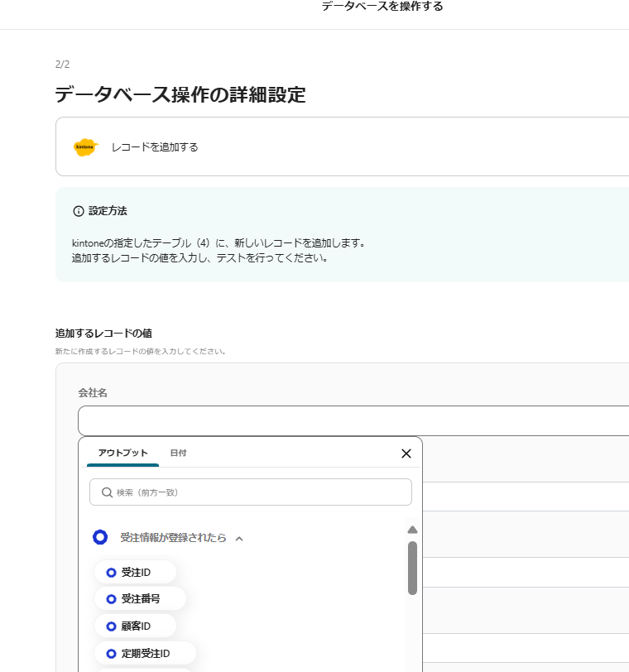This screenshot has width=629, height=672.
Task: Switch to the アウトプット tab
Action: [122, 454]
